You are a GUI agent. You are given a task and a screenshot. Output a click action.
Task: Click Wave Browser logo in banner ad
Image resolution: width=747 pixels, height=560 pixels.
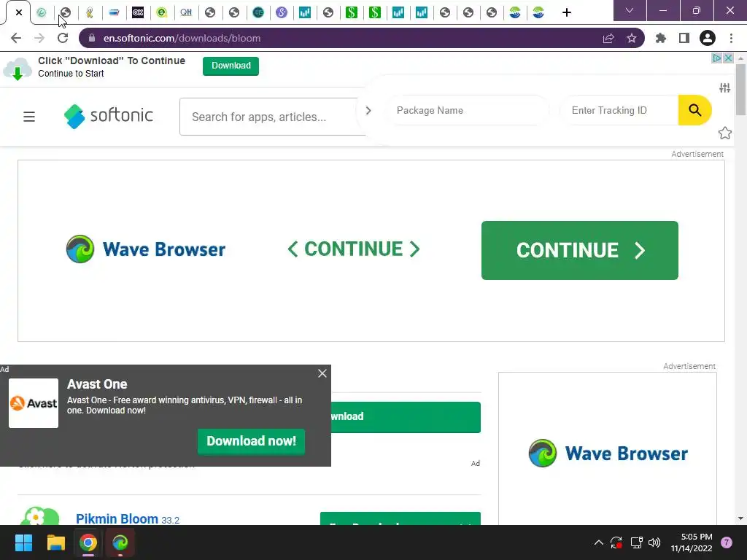pos(146,249)
